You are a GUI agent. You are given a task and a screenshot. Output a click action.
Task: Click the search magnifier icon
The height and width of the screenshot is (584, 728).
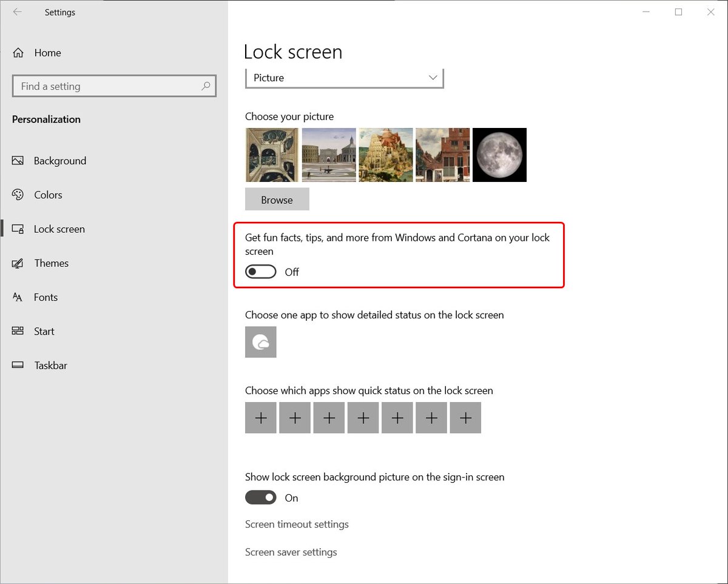pos(206,86)
